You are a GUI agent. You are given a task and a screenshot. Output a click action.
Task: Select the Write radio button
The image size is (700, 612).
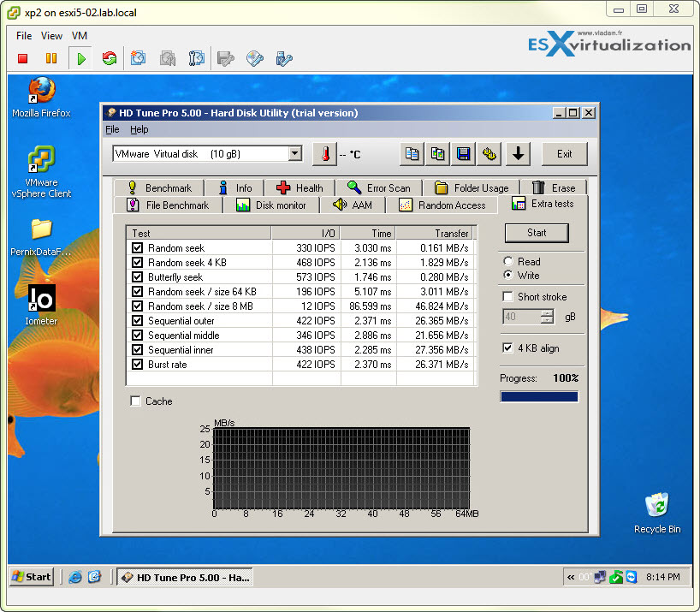coord(508,275)
